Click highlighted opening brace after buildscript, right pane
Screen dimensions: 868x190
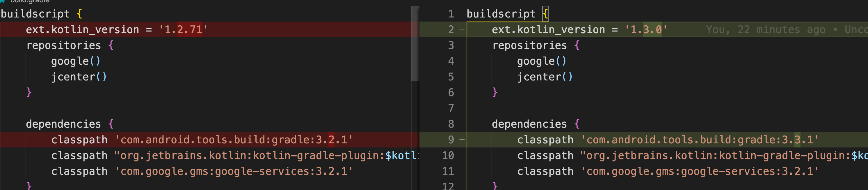click(x=545, y=14)
